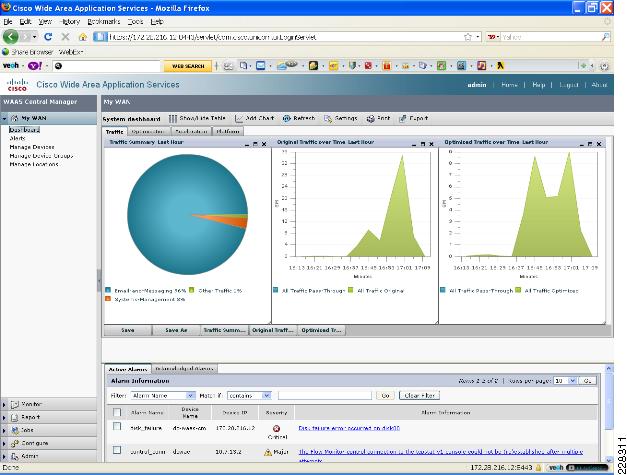Check the second alarm row (Major) checkbox
Viewport: 627px width, 475px height.
tap(117, 450)
